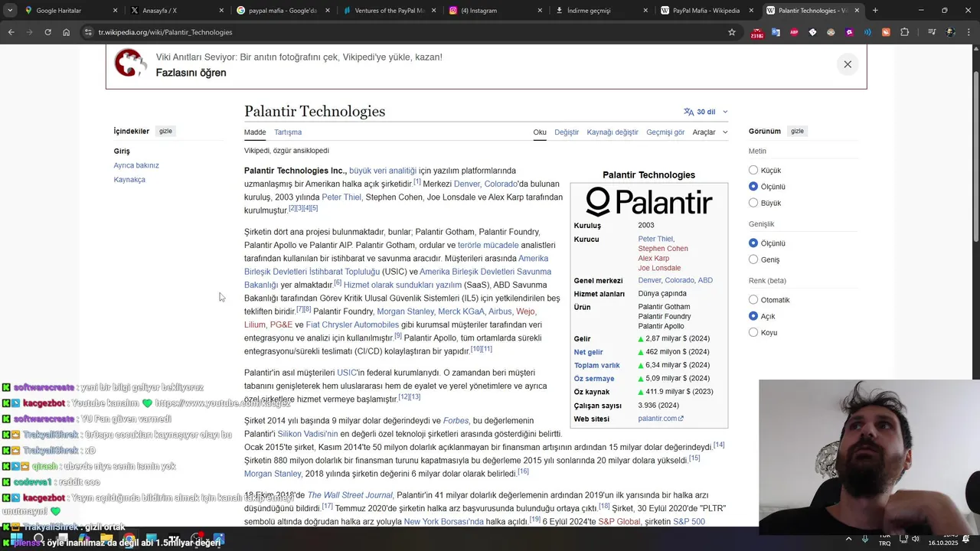This screenshot has width=980, height=551.
Task: Open the Net gelir infobox link
Action: click(x=589, y=352)
